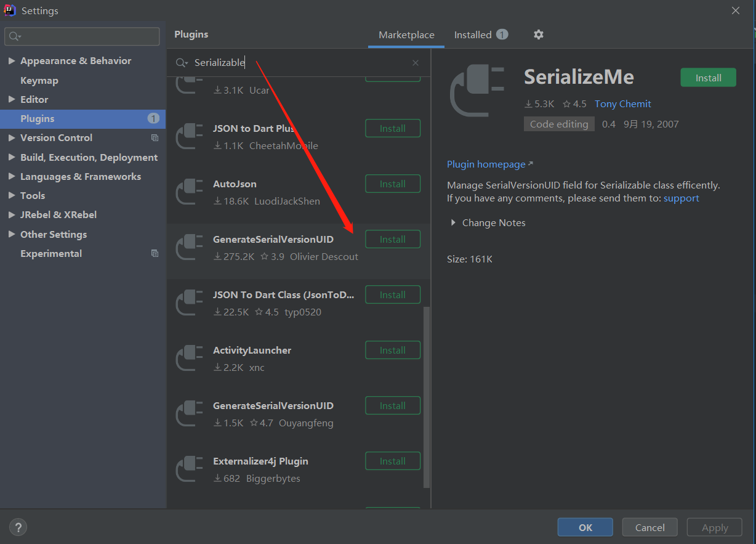Expand the Editor settings node
Screen dimensions: 756x544
[x=12, y=99]
